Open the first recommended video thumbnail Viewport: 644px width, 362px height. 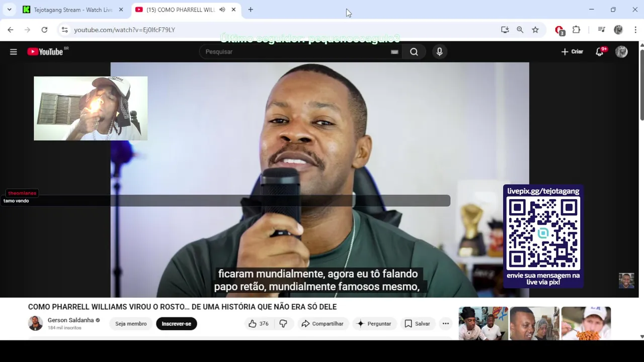coord(484,323)
